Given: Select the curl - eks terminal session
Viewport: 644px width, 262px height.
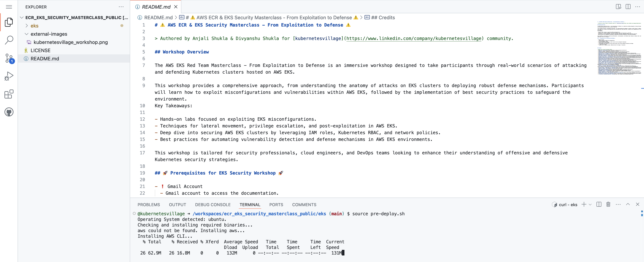Looking at the screenshot, I should click(568, 204).
